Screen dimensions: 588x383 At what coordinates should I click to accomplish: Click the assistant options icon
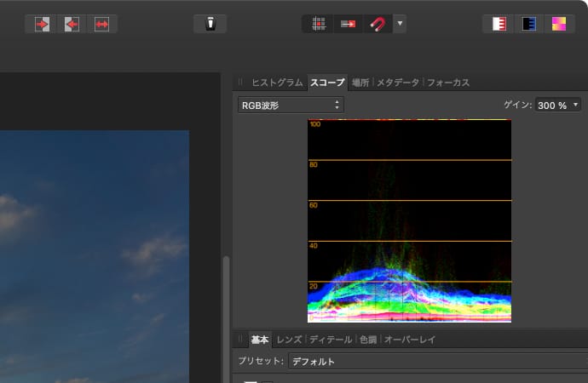coord(210,24)
